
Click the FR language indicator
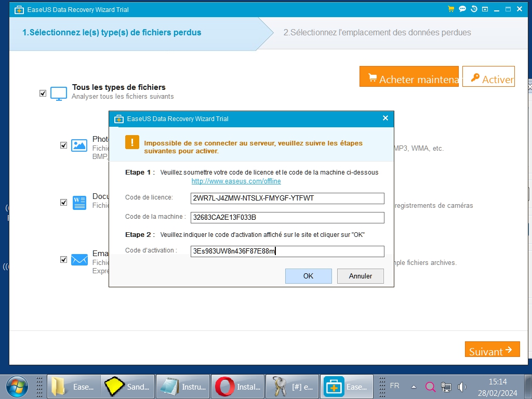(395, 386)
